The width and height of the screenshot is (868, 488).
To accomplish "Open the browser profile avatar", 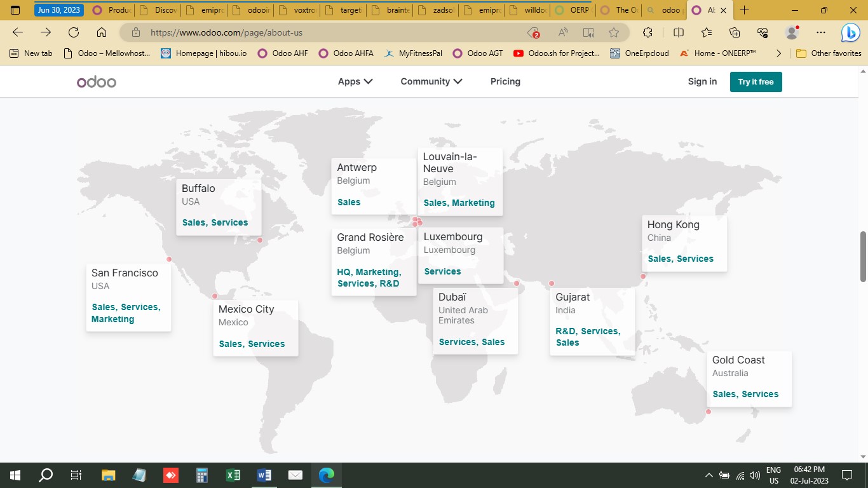I will [792, 32].
